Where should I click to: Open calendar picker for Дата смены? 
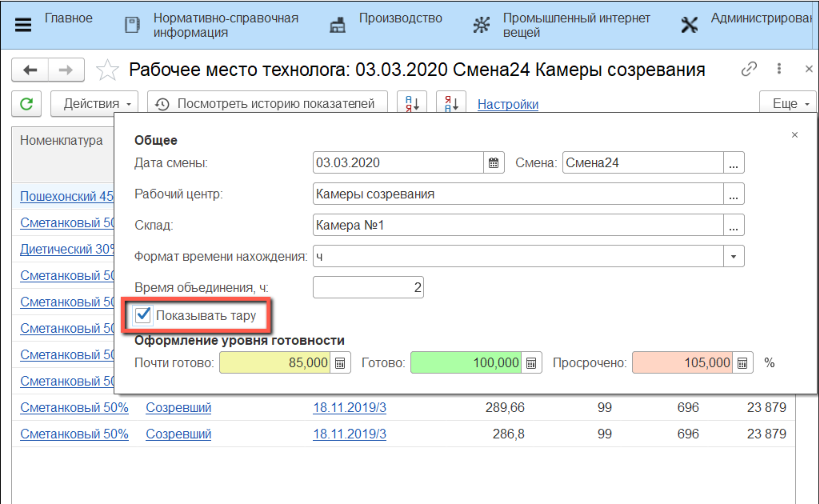493,163
